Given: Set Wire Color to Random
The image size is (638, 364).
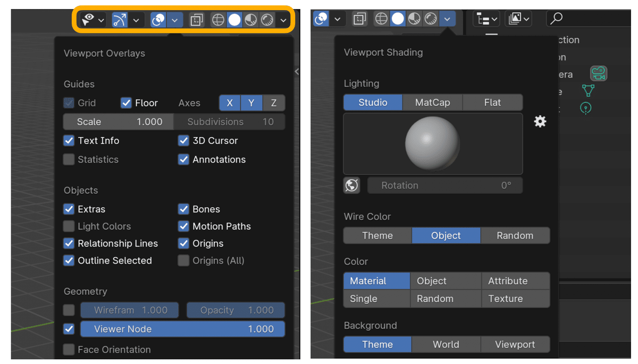Looking at the screenshot, I should [515, 235].
